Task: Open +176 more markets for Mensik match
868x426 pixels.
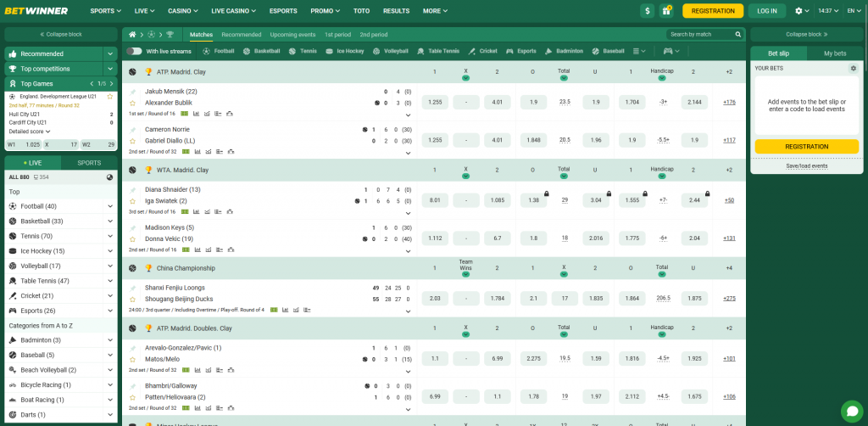Action: point(729,102)
